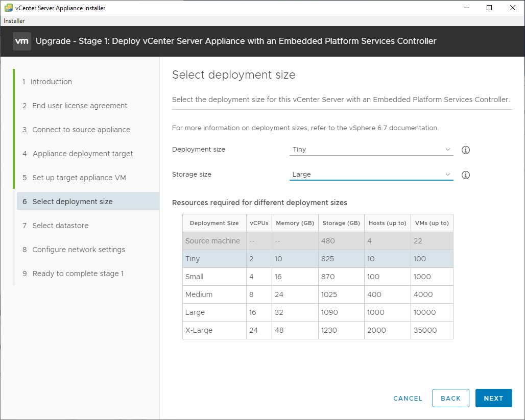The image size is (525, 420).
Task: Click the Large row label in table
Action: (x=195, y=312)
